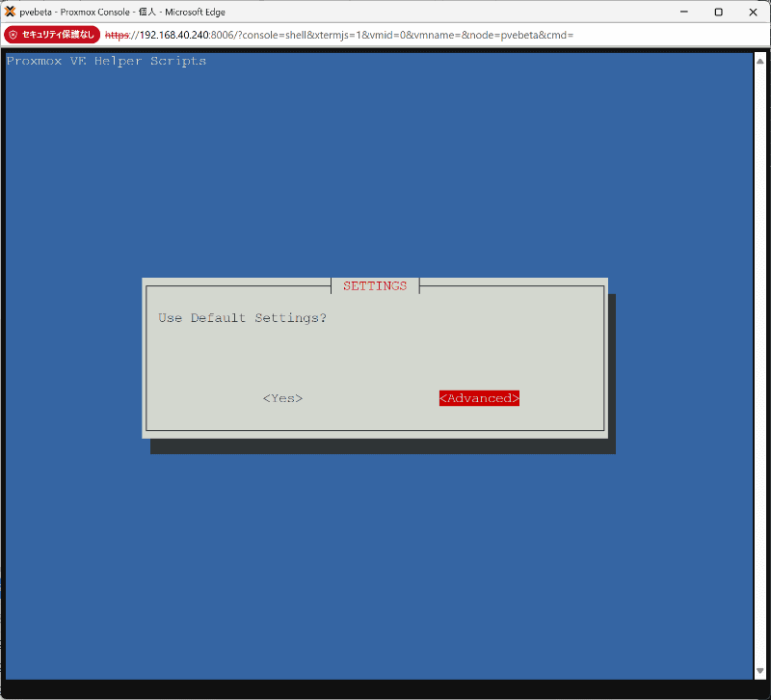Click the Proxmox logo in title bar

point(10,12)
